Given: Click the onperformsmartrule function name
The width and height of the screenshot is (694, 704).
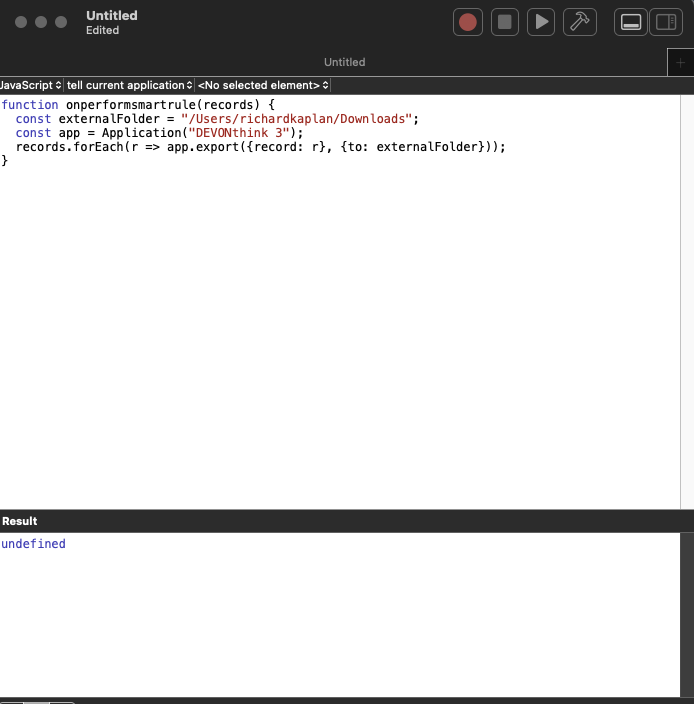Looking at the screenshot, I should click(x=130, y=105).
